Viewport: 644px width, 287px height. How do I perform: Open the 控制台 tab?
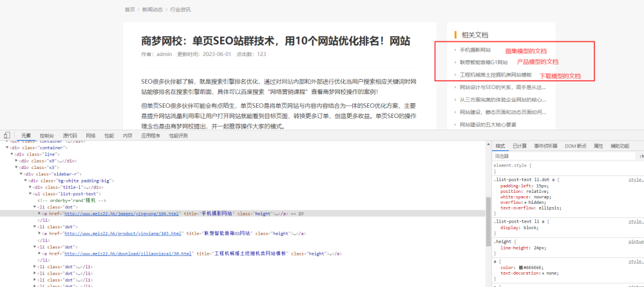pyautogui.click(x=47, y=135)
